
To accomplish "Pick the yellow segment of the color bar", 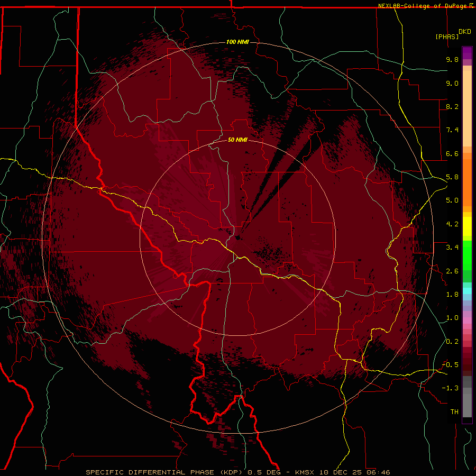I will coord(467,226).
